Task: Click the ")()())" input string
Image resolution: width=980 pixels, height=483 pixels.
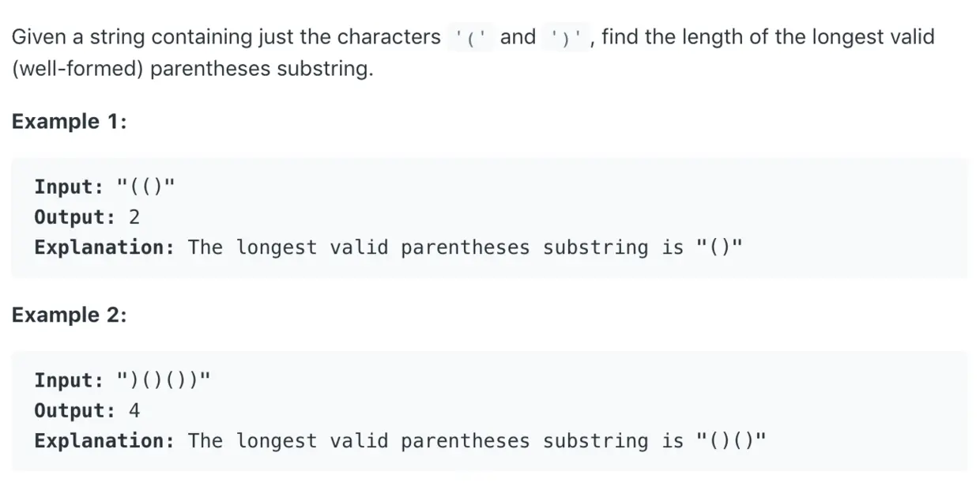Action: (x=164, y=380)
